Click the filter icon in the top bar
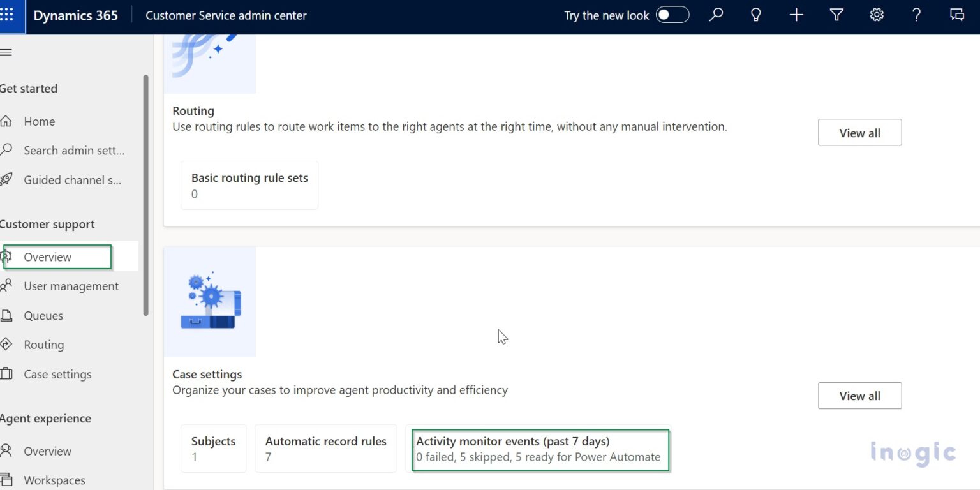The width and height of the screenshot is (980, 490). pos(836,14)
